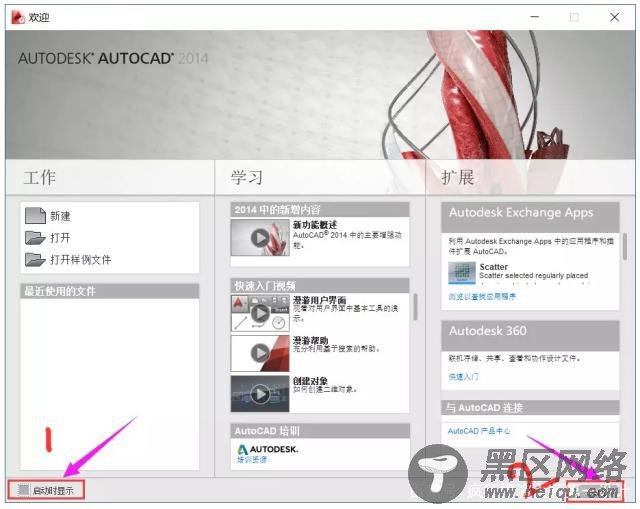Click the Open folder icon
640x509 pixels.
point(35,238)
